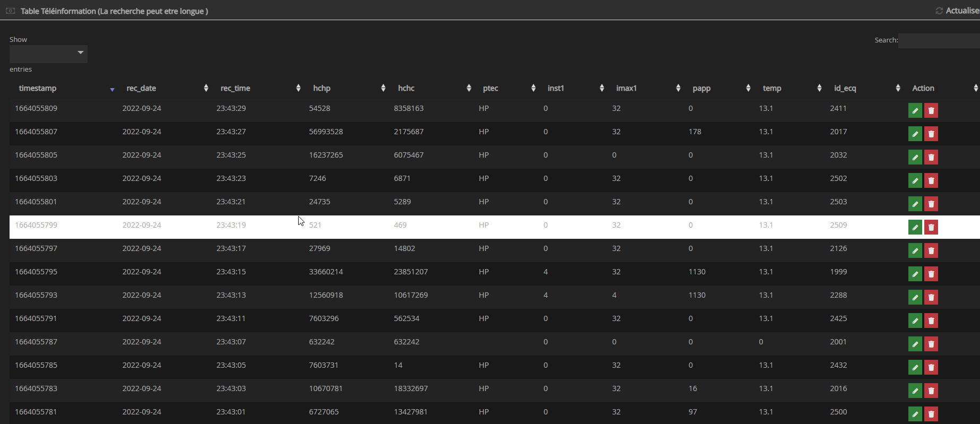980x424 pixels.
Task: Edit the row with timestamp 1664055807
Action: [915, 134]
